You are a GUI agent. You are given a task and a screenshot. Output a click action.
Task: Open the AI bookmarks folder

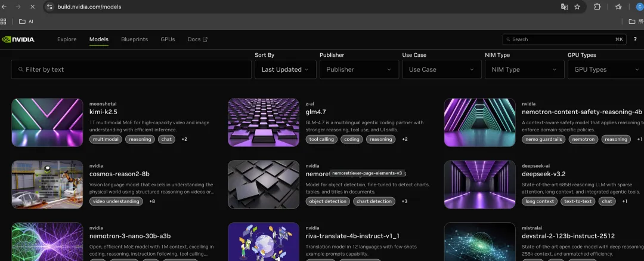pos(26,22)
